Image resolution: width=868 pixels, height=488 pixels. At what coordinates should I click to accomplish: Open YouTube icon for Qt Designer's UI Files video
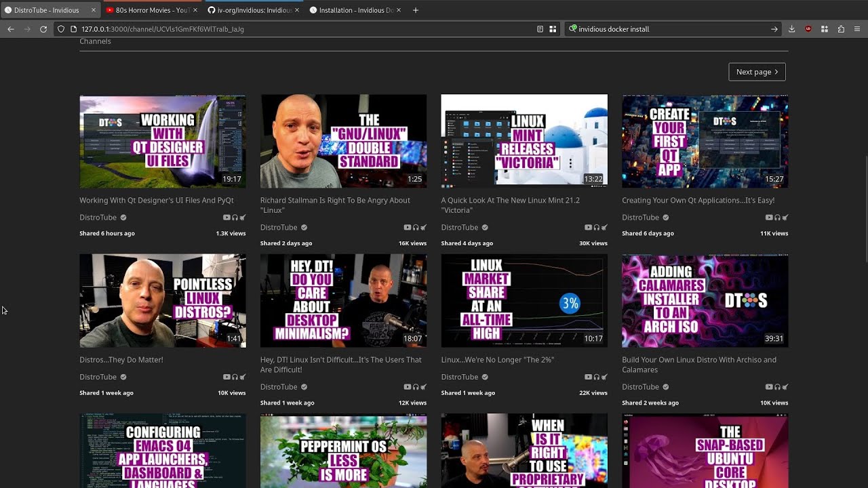[226, 218]
